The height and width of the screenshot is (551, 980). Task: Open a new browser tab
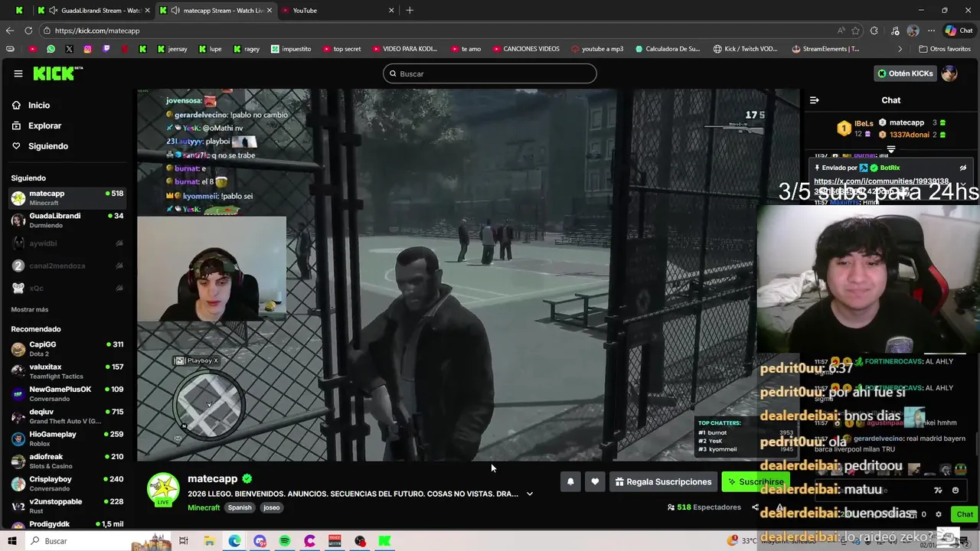[410, 10]
